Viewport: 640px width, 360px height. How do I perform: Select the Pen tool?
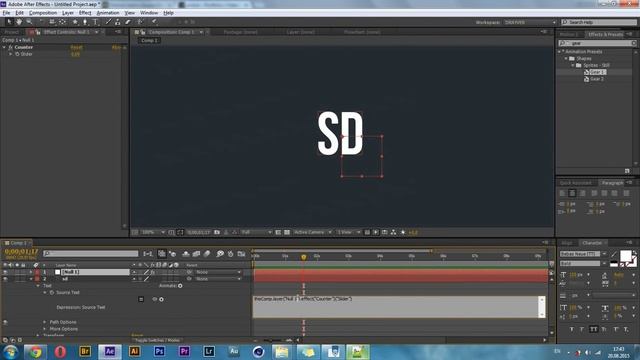[85, 22]
